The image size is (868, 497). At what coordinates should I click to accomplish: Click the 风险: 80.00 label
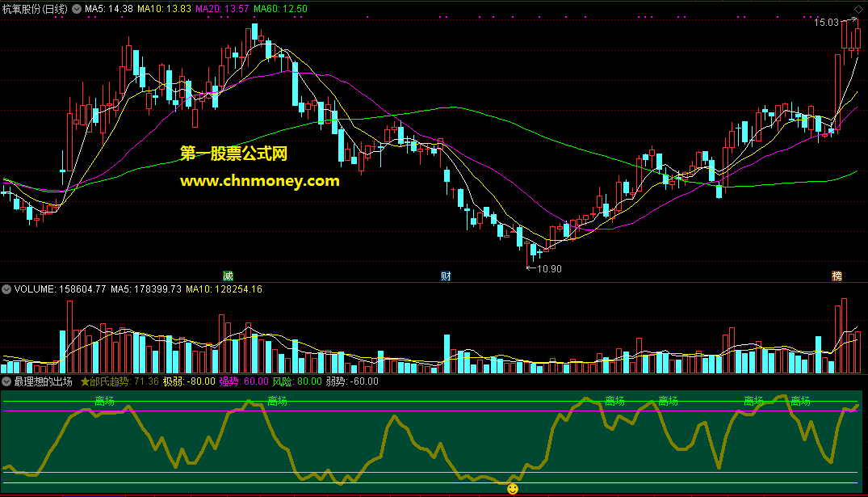click(x=297, y=381)
